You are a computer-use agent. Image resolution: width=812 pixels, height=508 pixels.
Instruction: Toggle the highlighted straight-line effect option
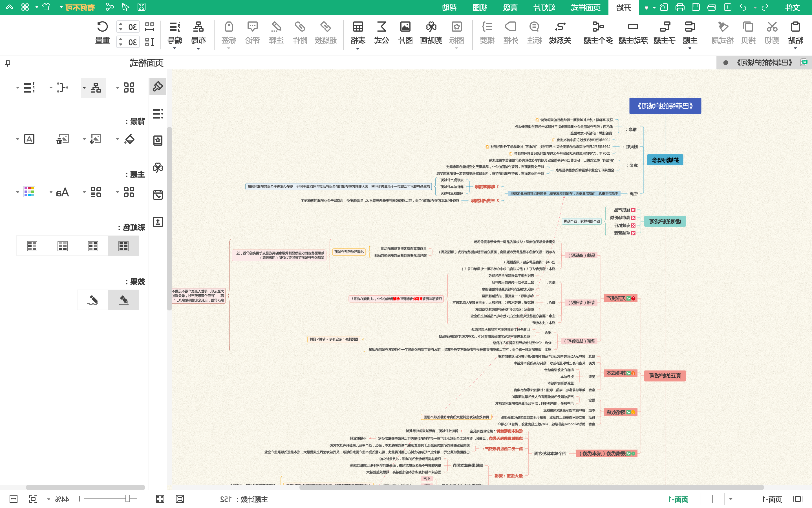click(123, 300)
